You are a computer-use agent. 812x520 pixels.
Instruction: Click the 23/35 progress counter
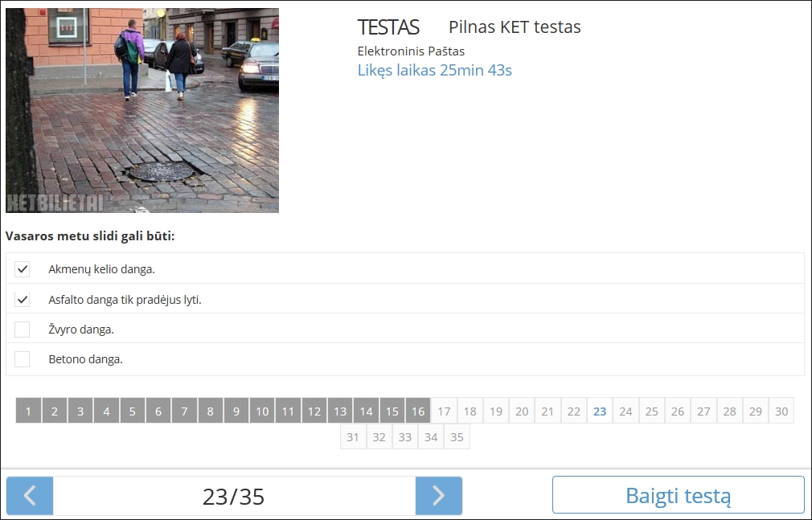pos(233,497)
